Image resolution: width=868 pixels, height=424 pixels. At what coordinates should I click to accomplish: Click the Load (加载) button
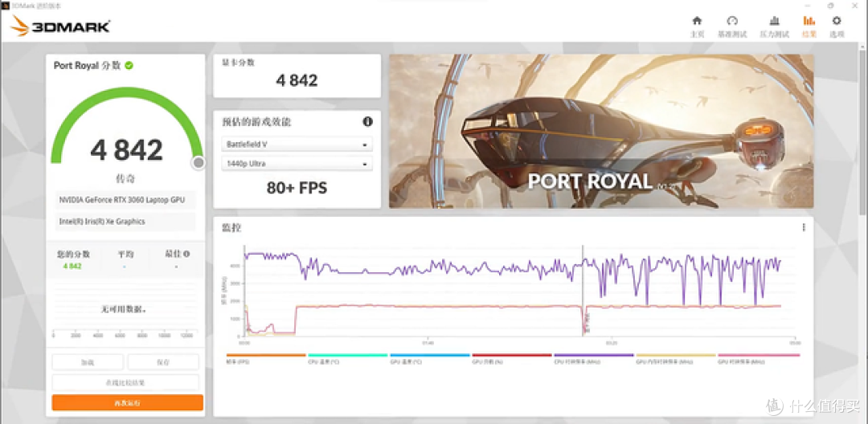click(88, 362)
